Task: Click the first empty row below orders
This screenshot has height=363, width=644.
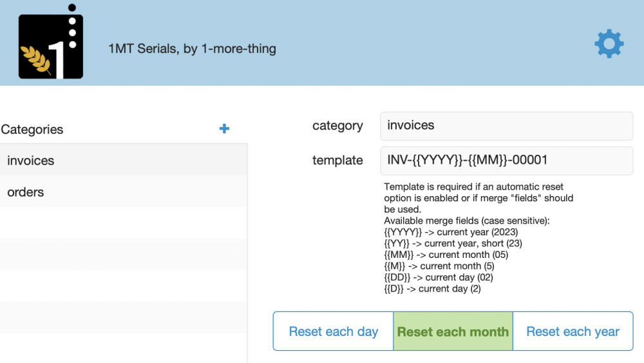Action: [123, 223]
